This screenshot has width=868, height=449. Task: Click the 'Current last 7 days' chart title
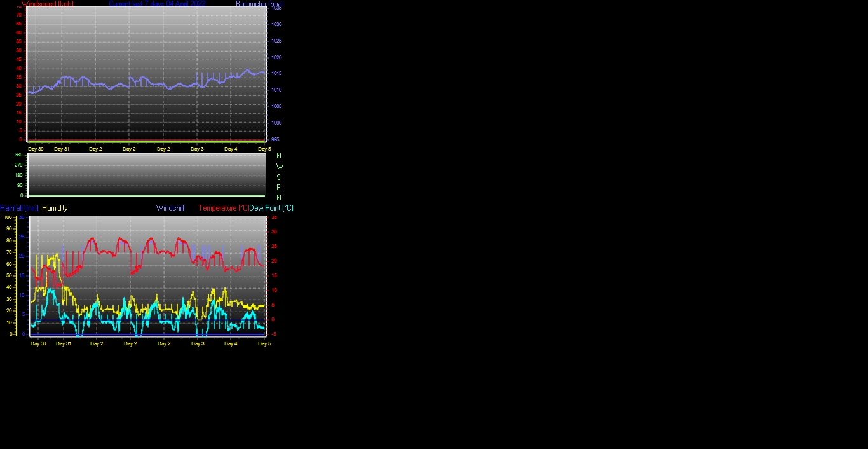coord(157,4)
